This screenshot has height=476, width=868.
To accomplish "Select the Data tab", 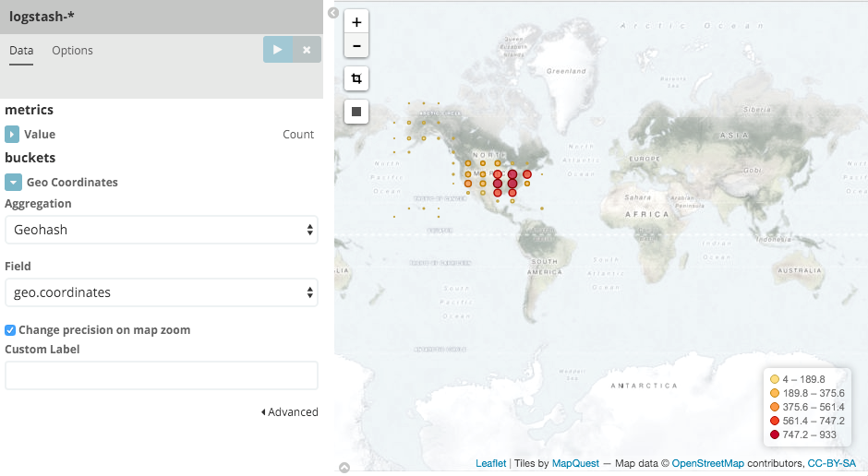I will (21, 51).
